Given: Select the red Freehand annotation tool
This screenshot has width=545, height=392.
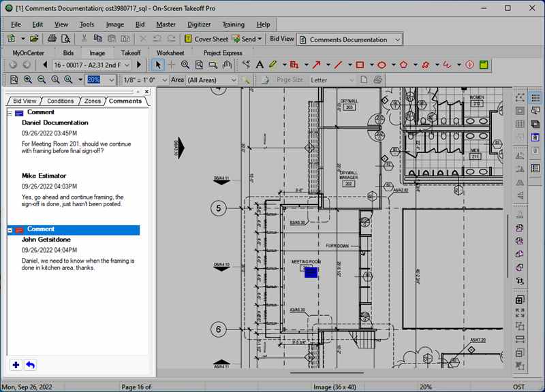Looking at the screenshot, I should (448, 65).
